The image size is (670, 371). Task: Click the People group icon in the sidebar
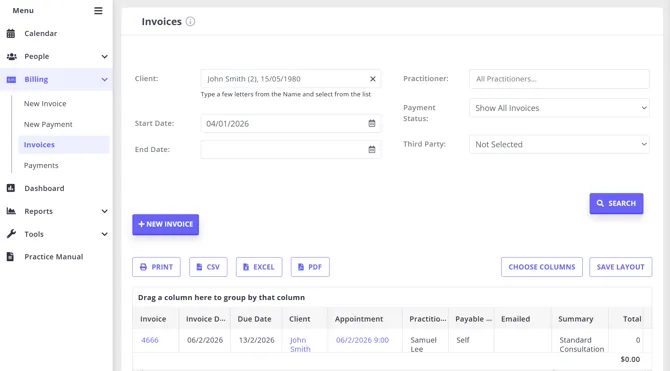point(12,56)
